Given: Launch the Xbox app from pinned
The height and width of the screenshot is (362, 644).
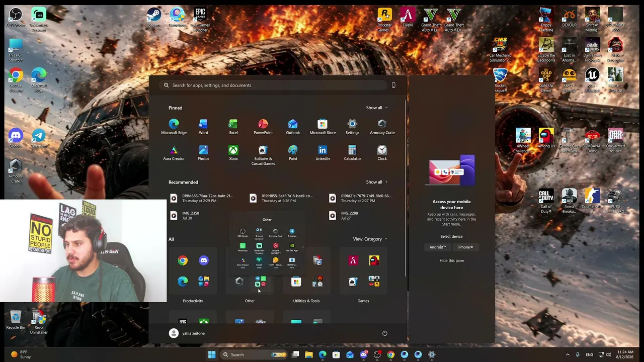Looking at the screenshot, I should 233,153.
